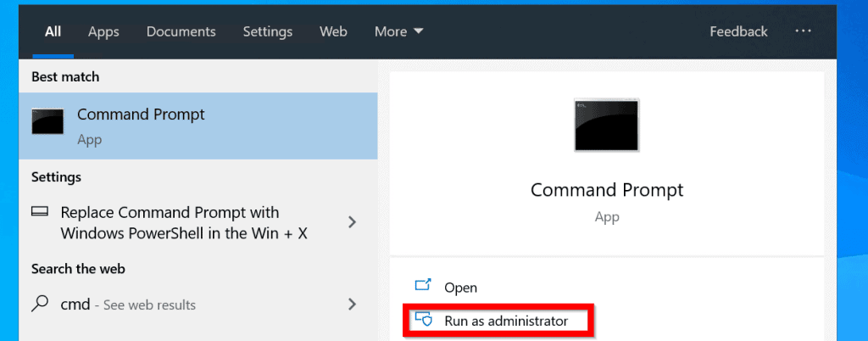Select the Settings filter tab
Screen dimensions: 868x341
(267, 31)
